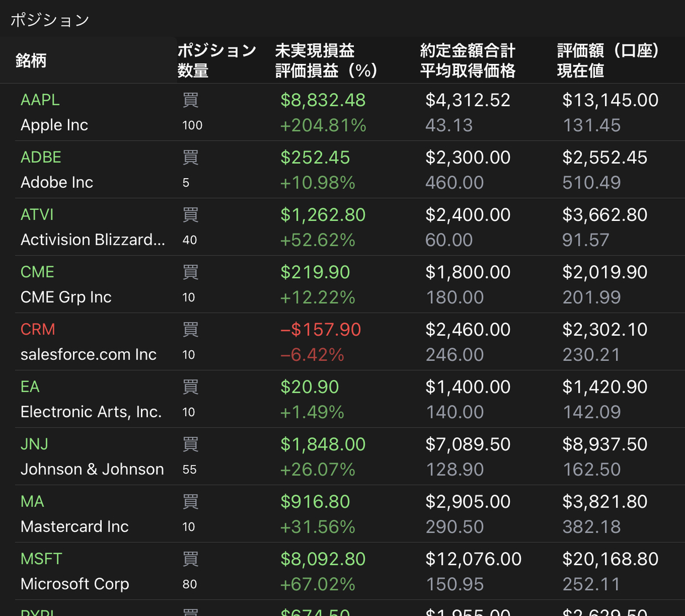685x616 pixels.
Task: Click CRM cost total $2,460.00
Action: coord(468,329)
